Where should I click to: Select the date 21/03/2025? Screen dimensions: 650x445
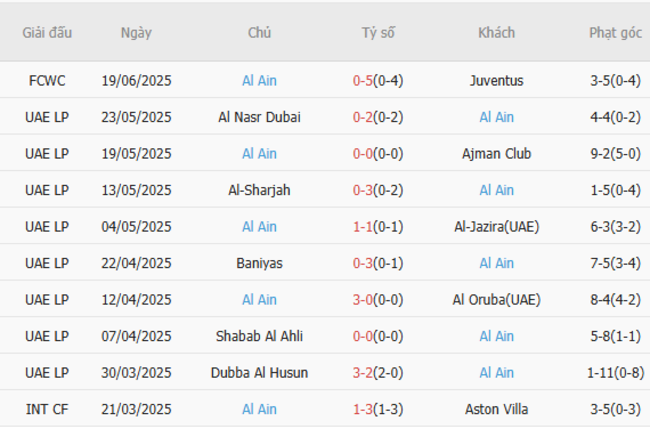(x=136, y=409)
